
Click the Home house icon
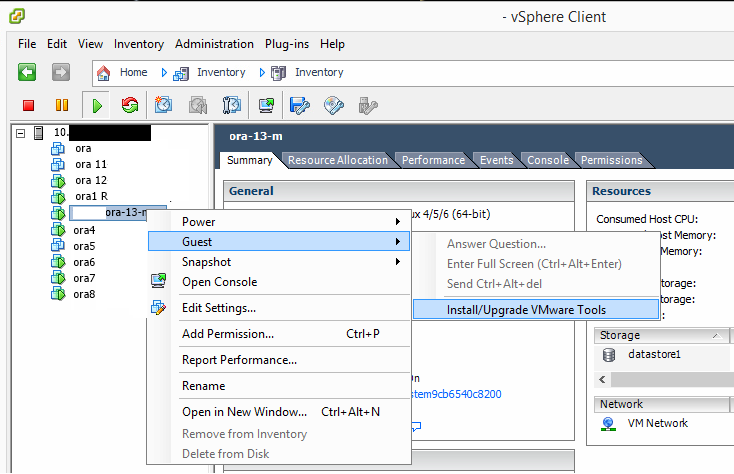(x=103, y=73)
